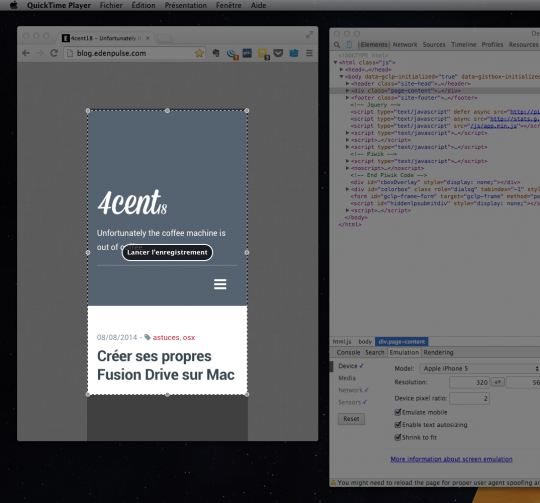Open the Rendering drawer tab

tap(438, 352)
